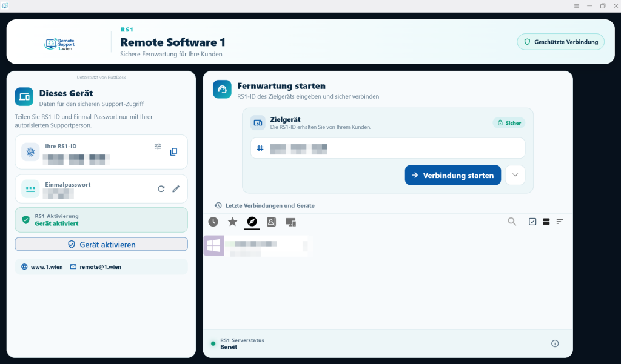
Task: Expand connection options chevron next to Verbindung starten
Action: coord(515,175)
